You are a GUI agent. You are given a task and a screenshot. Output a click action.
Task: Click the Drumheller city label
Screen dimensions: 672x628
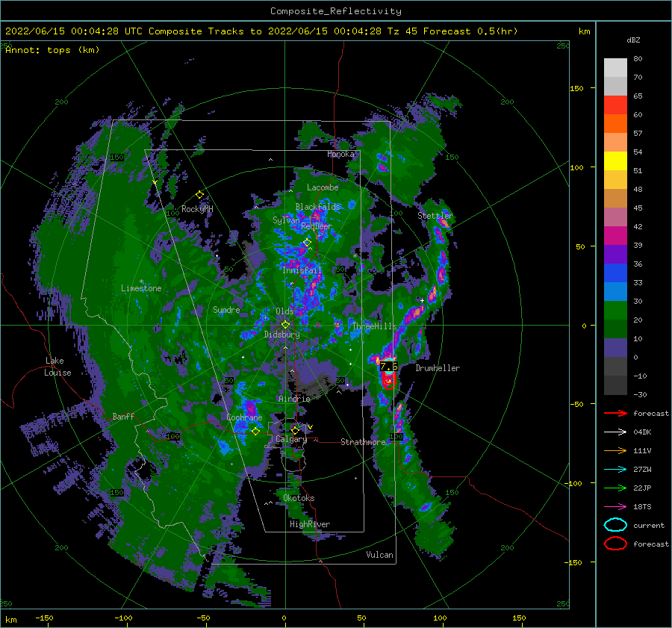point(438,368)
